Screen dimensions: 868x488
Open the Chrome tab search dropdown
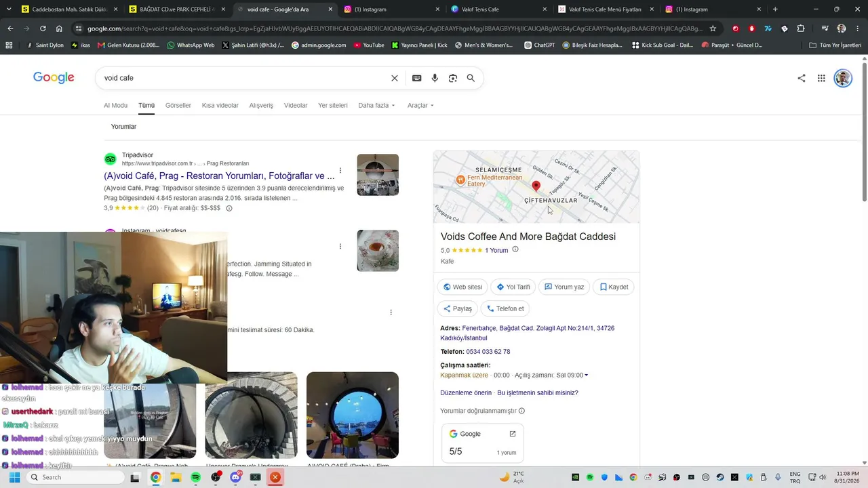pyautogui.click(x=9, y=9)
